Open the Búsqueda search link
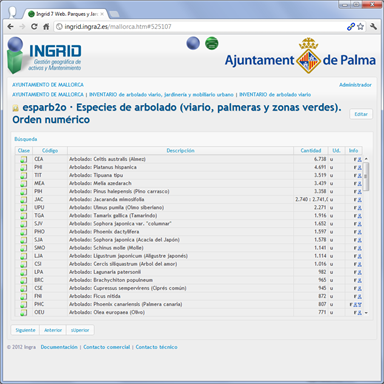 click(26, 139)
